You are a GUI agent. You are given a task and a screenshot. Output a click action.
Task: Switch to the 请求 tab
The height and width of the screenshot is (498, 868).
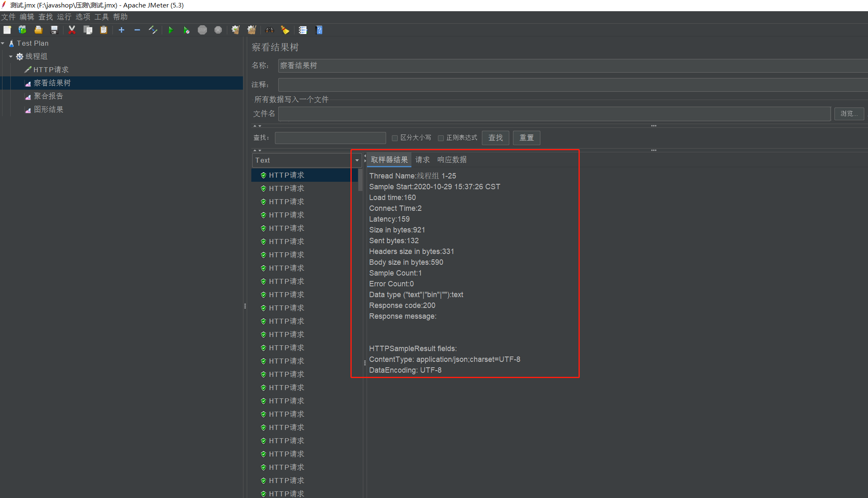point(423,160)
